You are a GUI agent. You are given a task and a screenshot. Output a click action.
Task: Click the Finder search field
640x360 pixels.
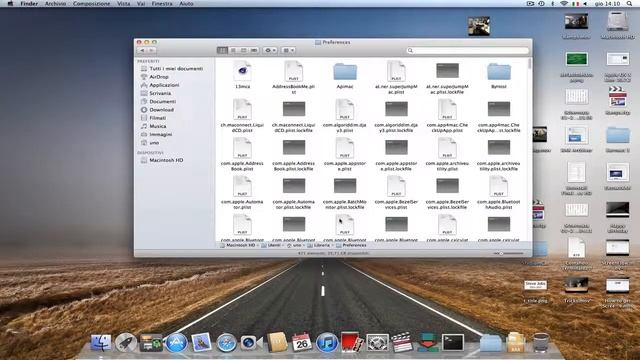[x=467, y=50]
